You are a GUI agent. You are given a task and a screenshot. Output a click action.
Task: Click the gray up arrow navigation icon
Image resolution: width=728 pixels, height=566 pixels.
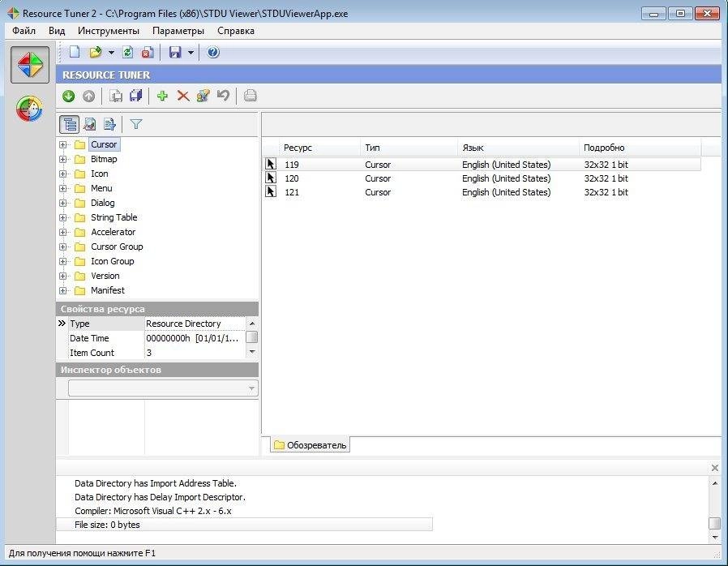point(88,96)
